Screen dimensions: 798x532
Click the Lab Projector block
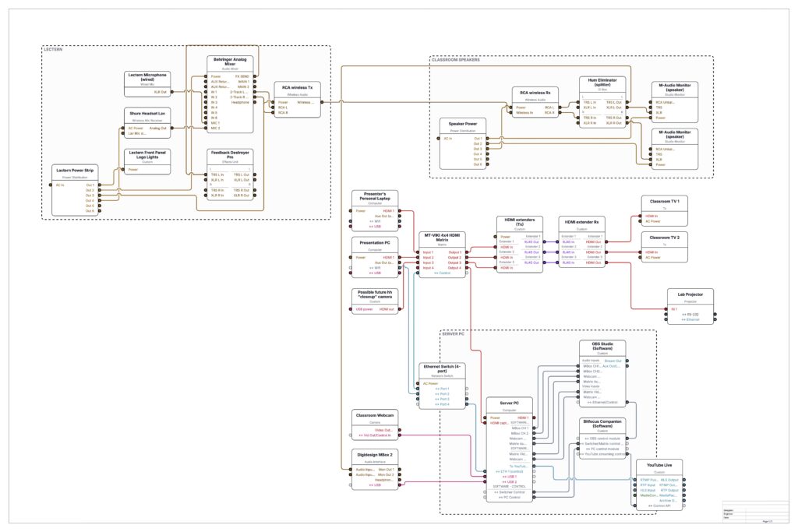tap(690, 307)
